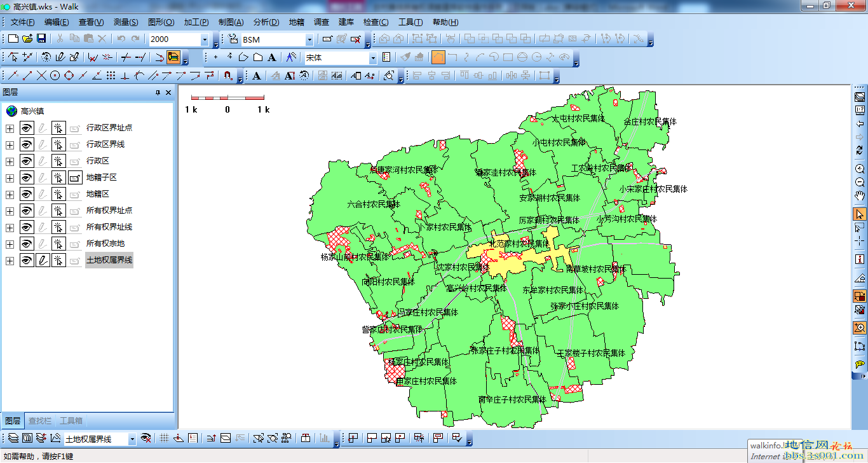Open the 文件(F) menu
The width and height of the screenshot is (868, 463).
point(23,22)
